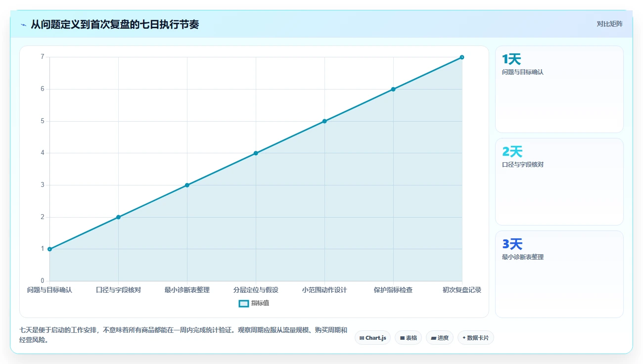Click the 数据卡片 tag chip
The width and height of the screenshot is (643, 364).
tap(475, 338)
